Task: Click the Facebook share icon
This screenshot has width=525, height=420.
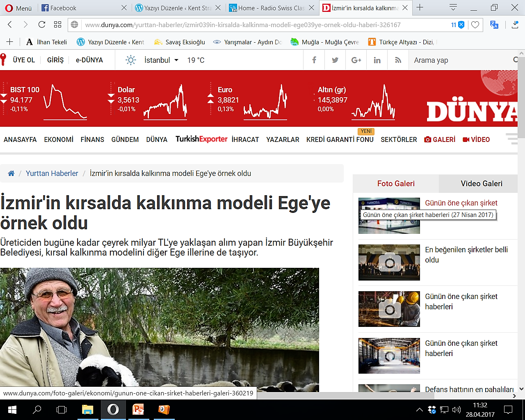Action: [x=314, y=60]
